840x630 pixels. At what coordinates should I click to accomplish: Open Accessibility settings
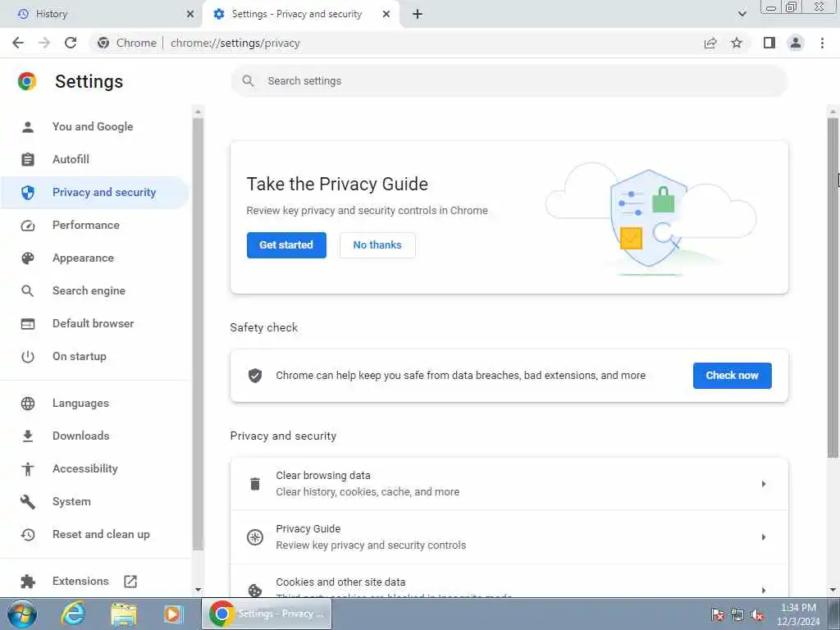[x=85, y=468]
